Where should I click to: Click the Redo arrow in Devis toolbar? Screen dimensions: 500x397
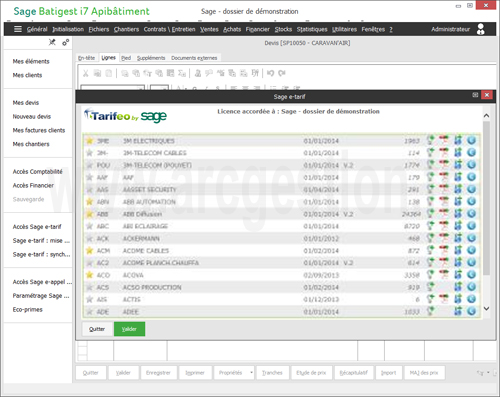[x=282, y=73]
